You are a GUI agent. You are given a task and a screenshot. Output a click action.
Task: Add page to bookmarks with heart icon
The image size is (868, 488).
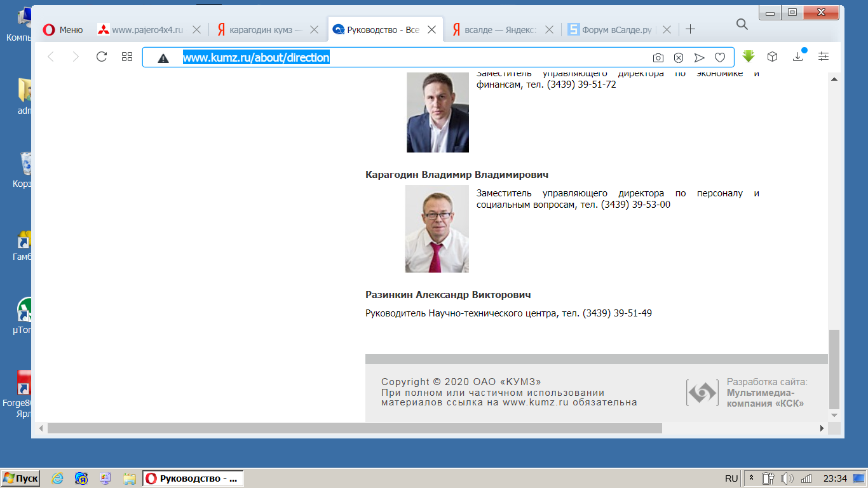point(720,58)
